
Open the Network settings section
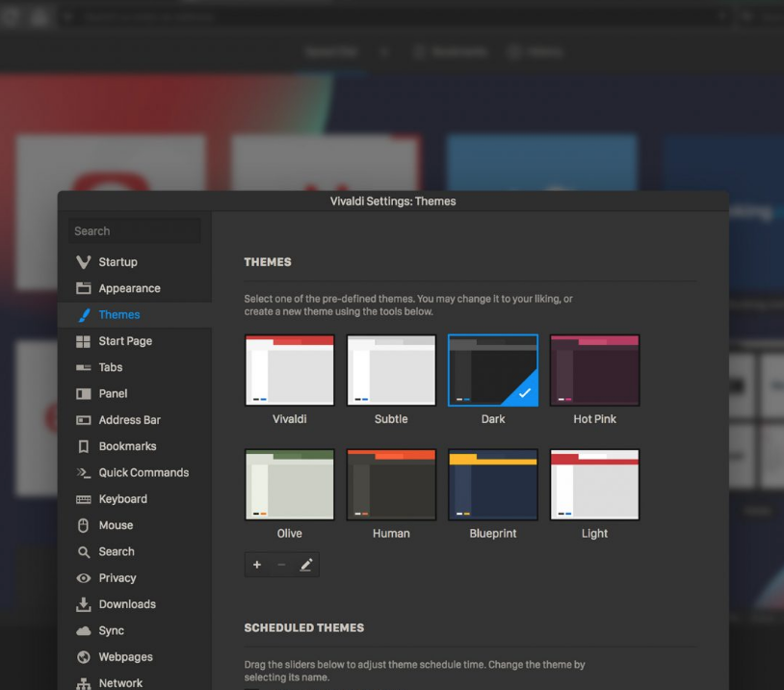tap(134, 683)
